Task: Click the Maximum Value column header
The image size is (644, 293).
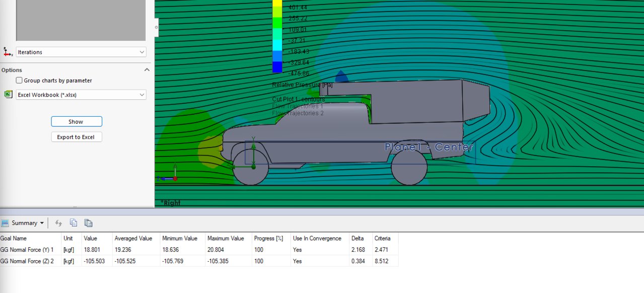Action: [x=226, y=238]
